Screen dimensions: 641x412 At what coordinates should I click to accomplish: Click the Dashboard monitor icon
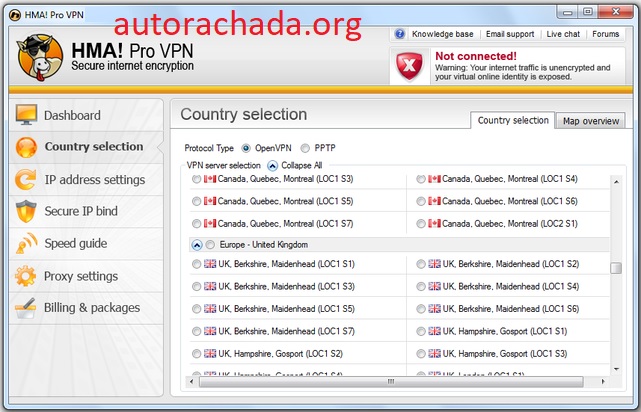27,115
